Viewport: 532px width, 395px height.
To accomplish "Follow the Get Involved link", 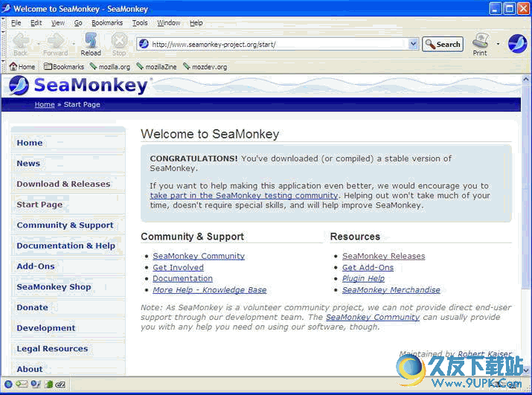I will 178,267.
